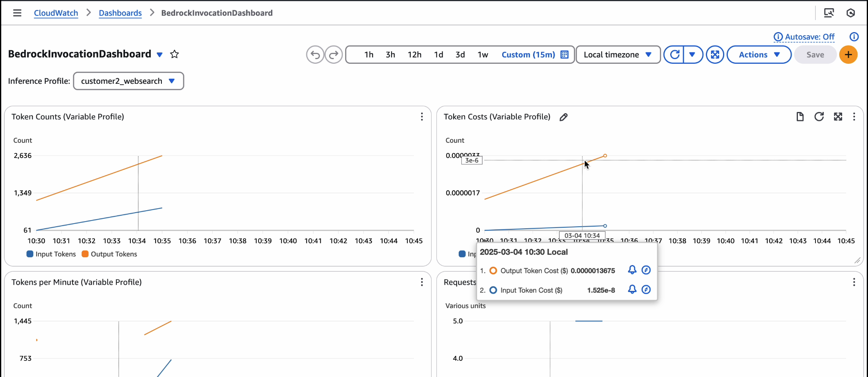Select the 12h time range
This screenshot has height=377, width=868.
coord(414,55)
